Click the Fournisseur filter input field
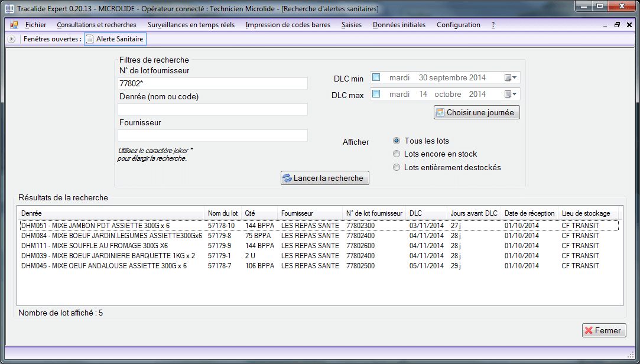This screenshot has height=364, width=640. [x=213, y=135]
